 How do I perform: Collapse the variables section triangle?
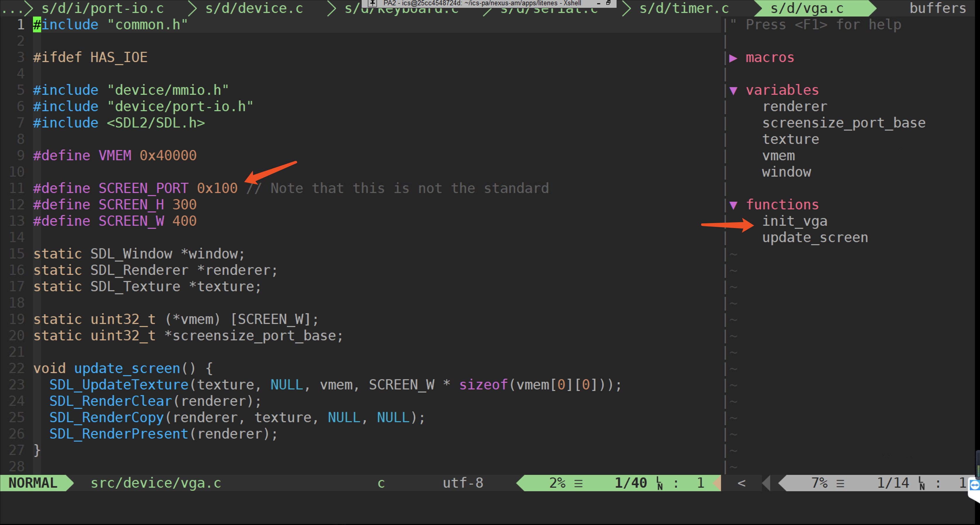733,91
